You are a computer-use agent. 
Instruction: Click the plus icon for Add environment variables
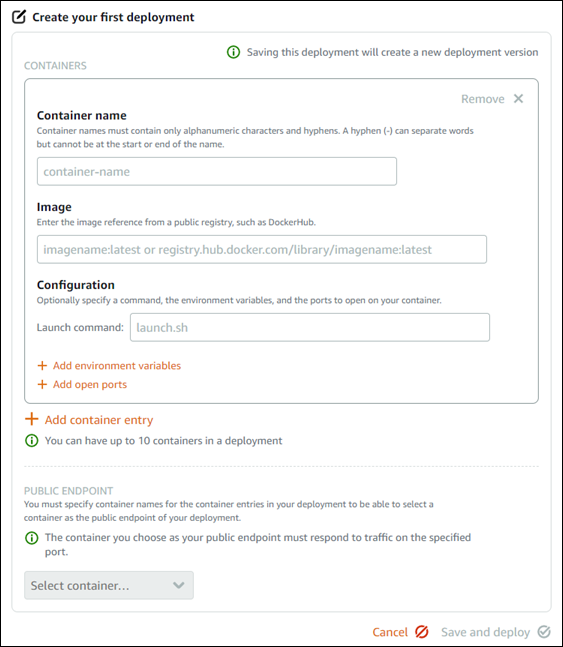click(x=42, y=366)
